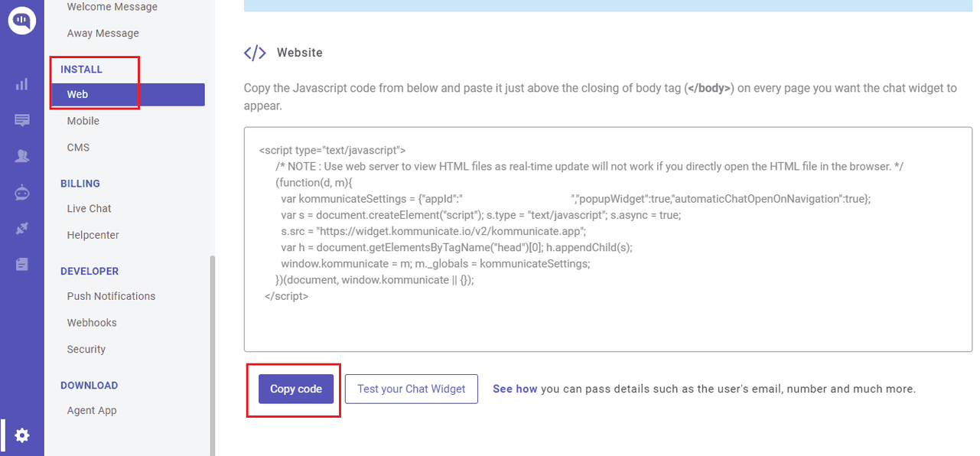
Task: Open the CMS install section
Action: (79, 147)
